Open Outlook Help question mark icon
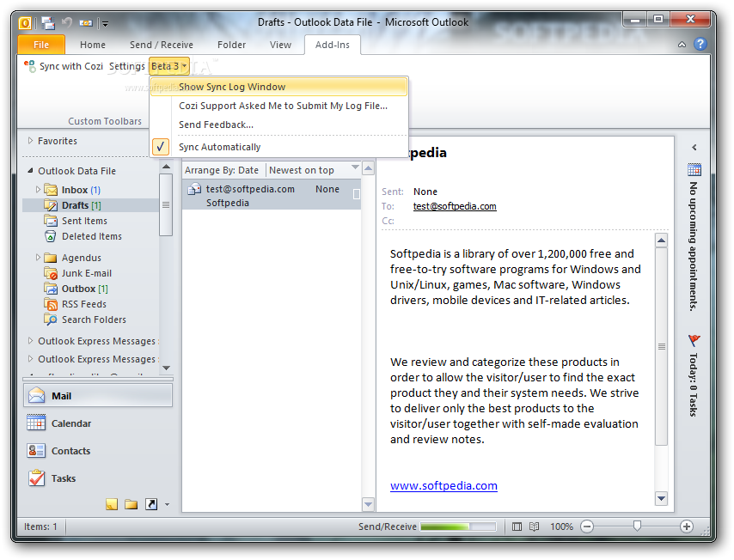This screenshot has height=560, width=734. 700,44
